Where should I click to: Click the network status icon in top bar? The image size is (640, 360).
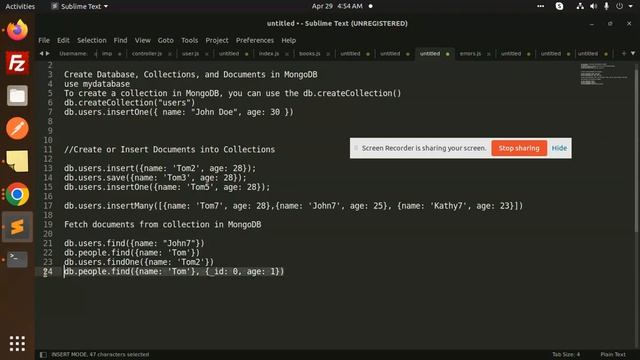coord(580,6)
